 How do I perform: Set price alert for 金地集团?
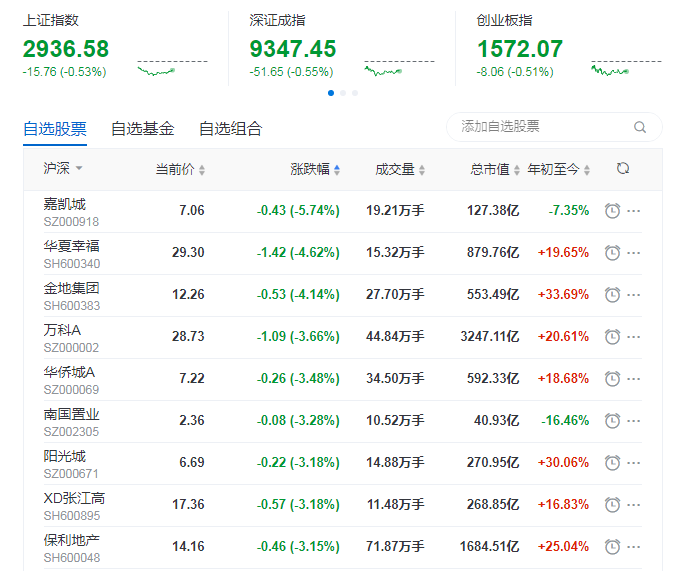pos(612,294)
